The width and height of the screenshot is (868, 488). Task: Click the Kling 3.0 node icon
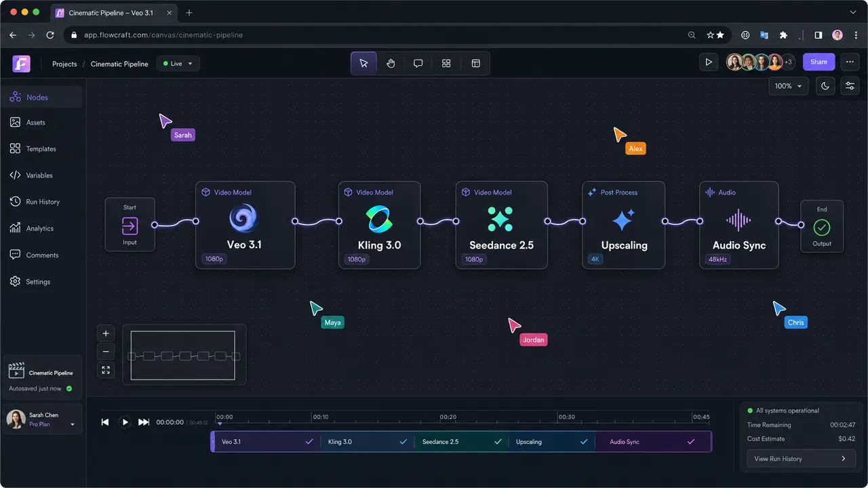coord(380,219)
